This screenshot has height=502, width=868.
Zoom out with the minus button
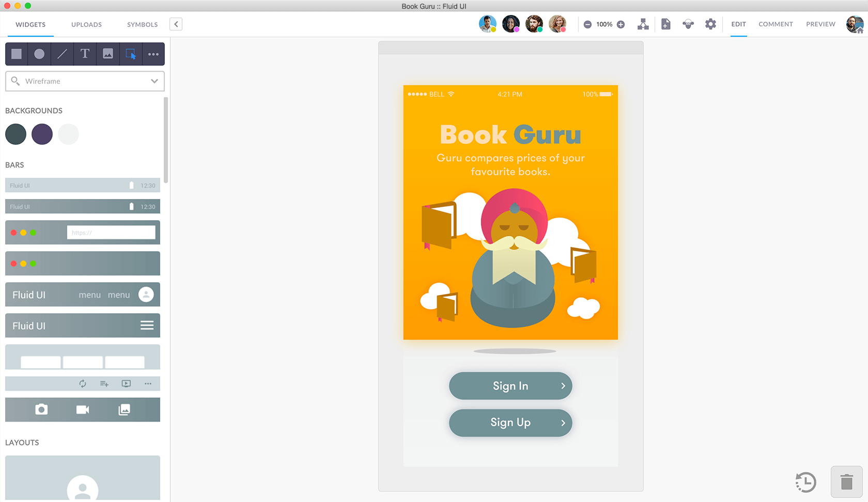click(587, 24)
